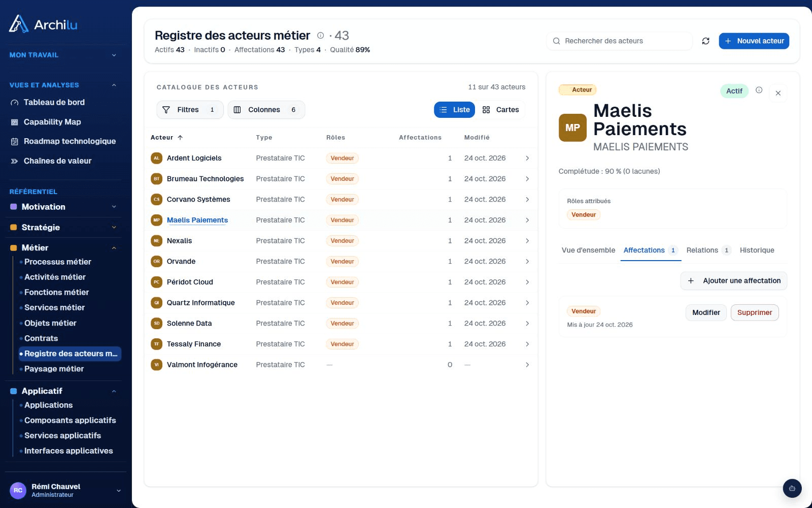Click Modifier on Vendeur affectation

tap(706, 312)
